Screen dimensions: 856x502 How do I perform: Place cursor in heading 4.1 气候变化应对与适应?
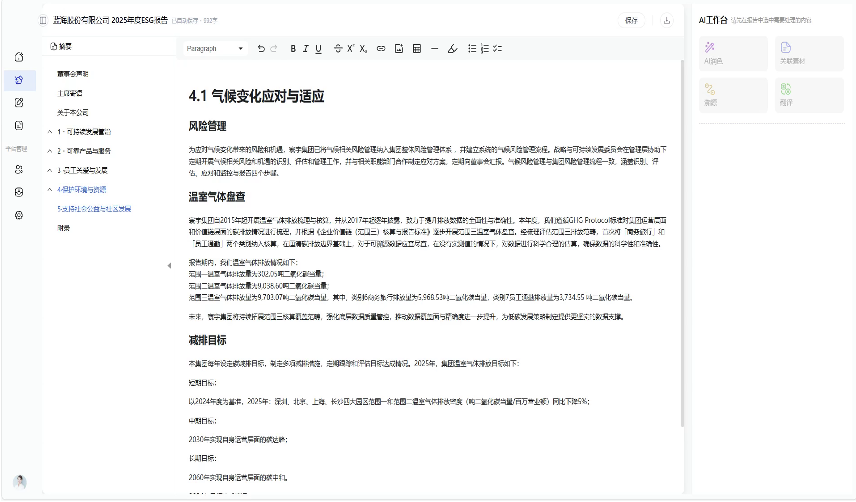(x=256, y=96)
